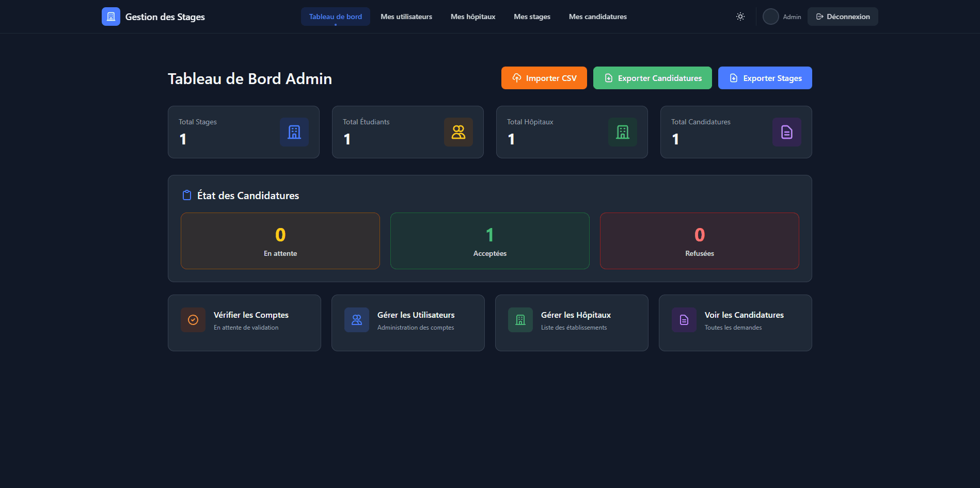The image size is (980, 488).
Task: Log out with the Déconnexion button
Action: coord(842,17)
